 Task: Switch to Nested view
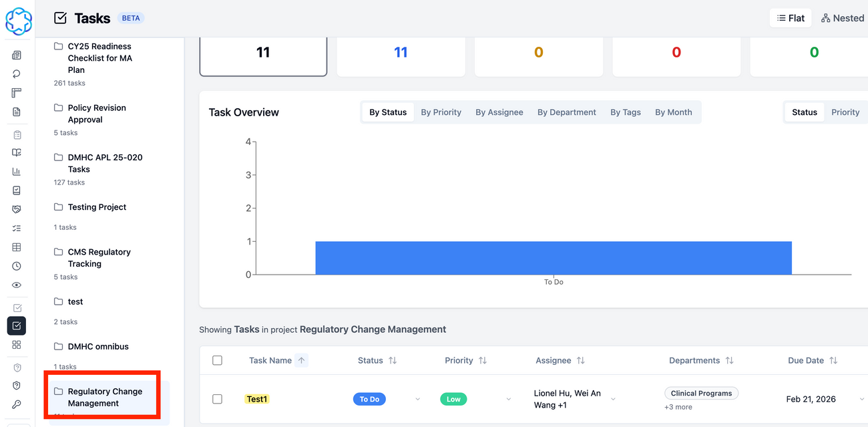coord(843,18)
